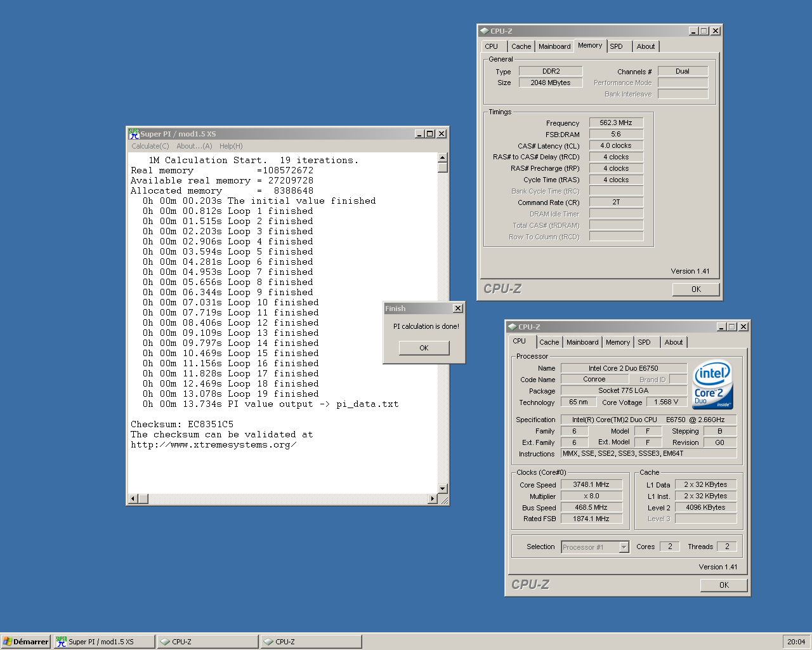Click the Bus Speed field 468.5 MHz

point(591,507)
